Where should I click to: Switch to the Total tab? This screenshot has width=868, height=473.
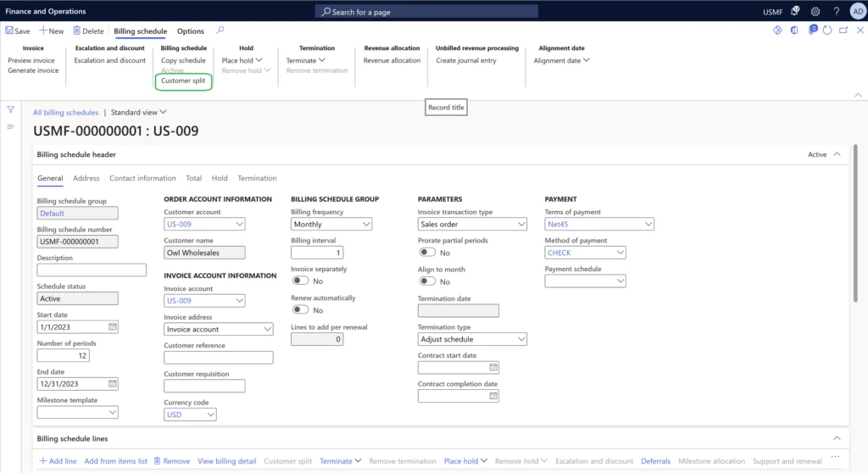pos(194,178)
